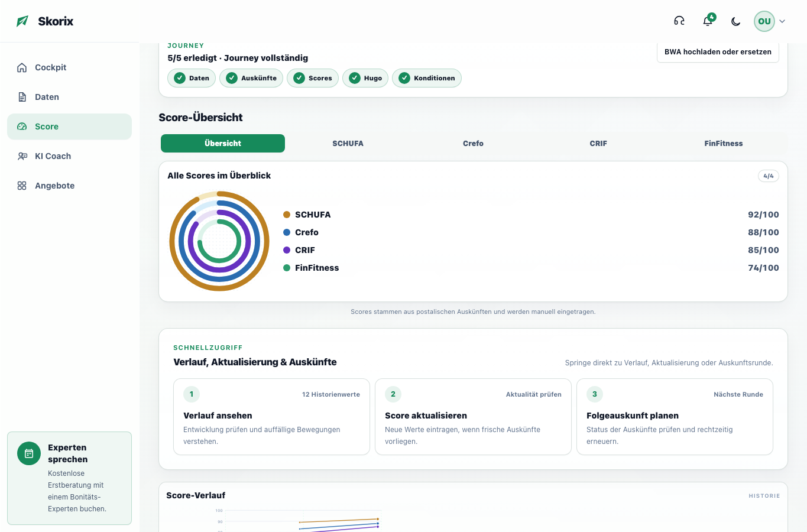Click the purple CRIF legend dot

tap(287, 250)
